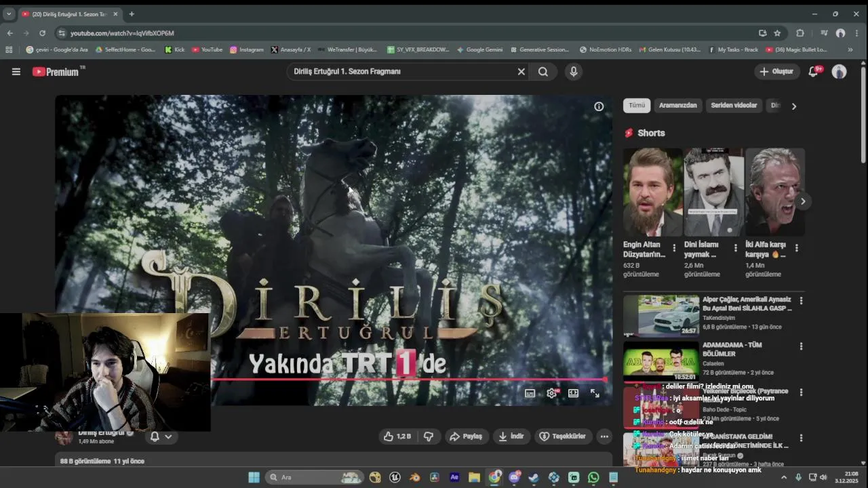Image resolution: width=868 pixels, height=488 pixels.
Task: Open After Effects from the taskbar
Action: click(x=454, y=477)
